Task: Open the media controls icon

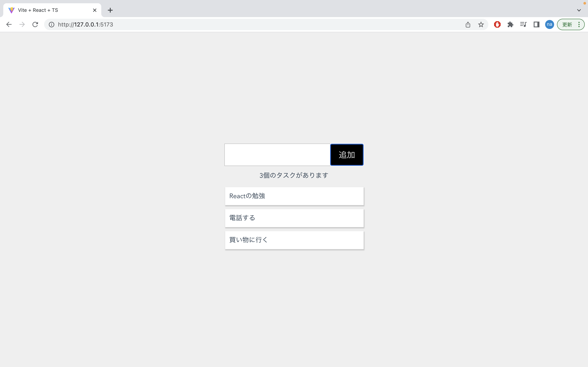Action: coord(523,24)
